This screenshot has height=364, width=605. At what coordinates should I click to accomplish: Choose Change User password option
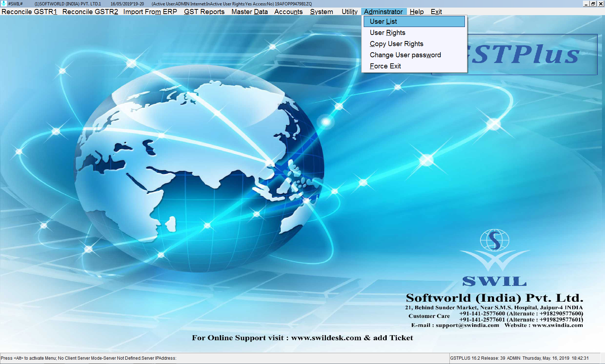[414, 55]
